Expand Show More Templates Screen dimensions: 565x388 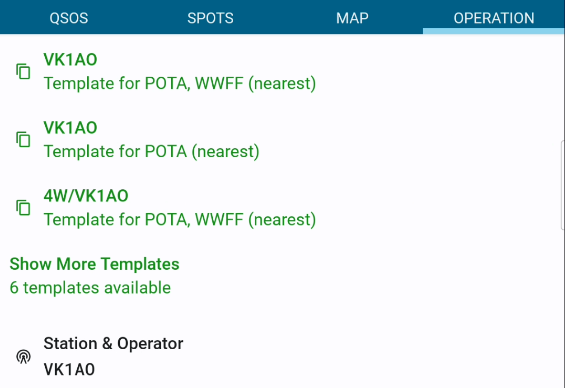click(x=94, y=264)
